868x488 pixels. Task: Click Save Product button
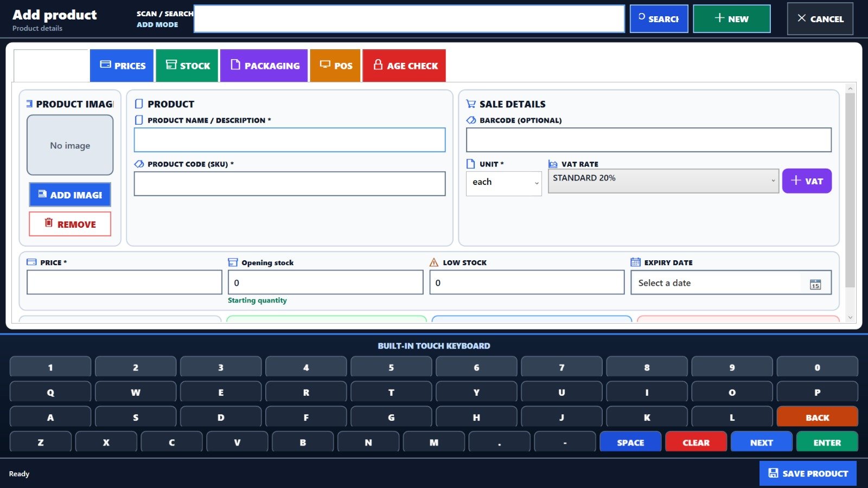pyautogui.click(x=808, y=473)
